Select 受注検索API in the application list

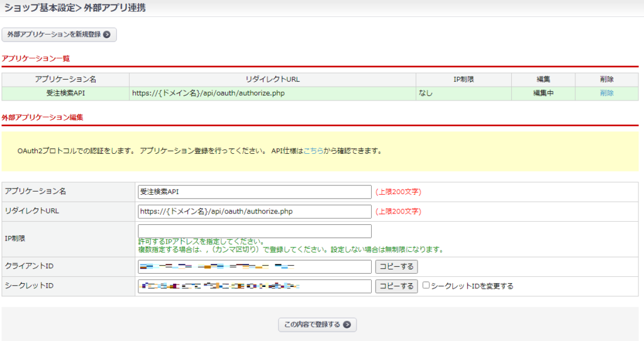tap(65, 93)
